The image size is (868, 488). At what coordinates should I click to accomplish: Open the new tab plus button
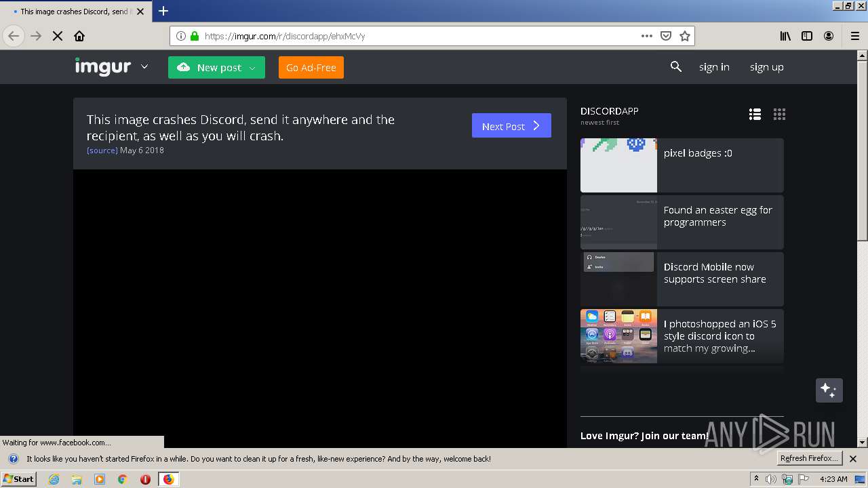(163, 11)
